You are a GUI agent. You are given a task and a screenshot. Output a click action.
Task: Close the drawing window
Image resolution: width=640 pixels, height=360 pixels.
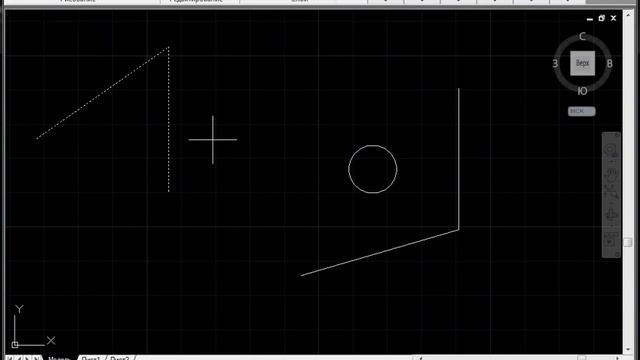click(x=613, y=18)
